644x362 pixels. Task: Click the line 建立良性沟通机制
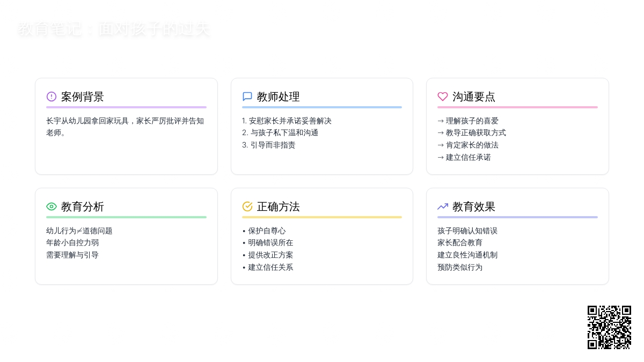tap(467, 255)
